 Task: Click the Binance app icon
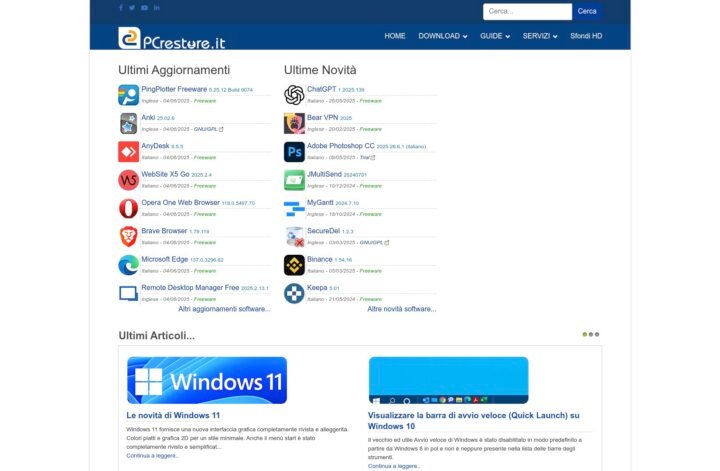click(x=294, y=265)
